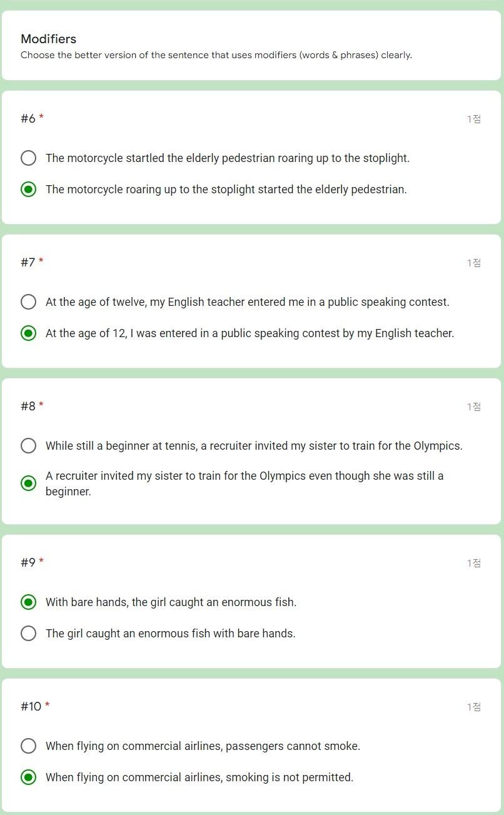
Task: Select 'At the age of twelve, my English teacher entered me' option
Action: click(28, 302)
